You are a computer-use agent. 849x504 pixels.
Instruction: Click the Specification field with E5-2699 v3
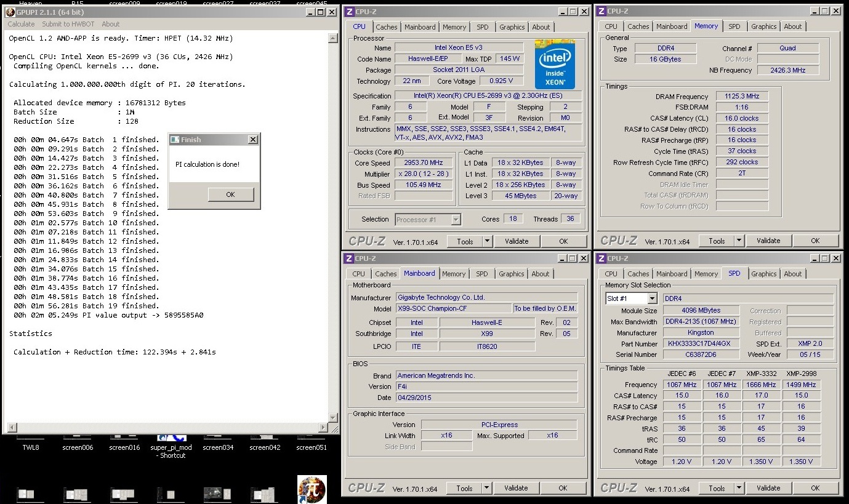(488, 96)
